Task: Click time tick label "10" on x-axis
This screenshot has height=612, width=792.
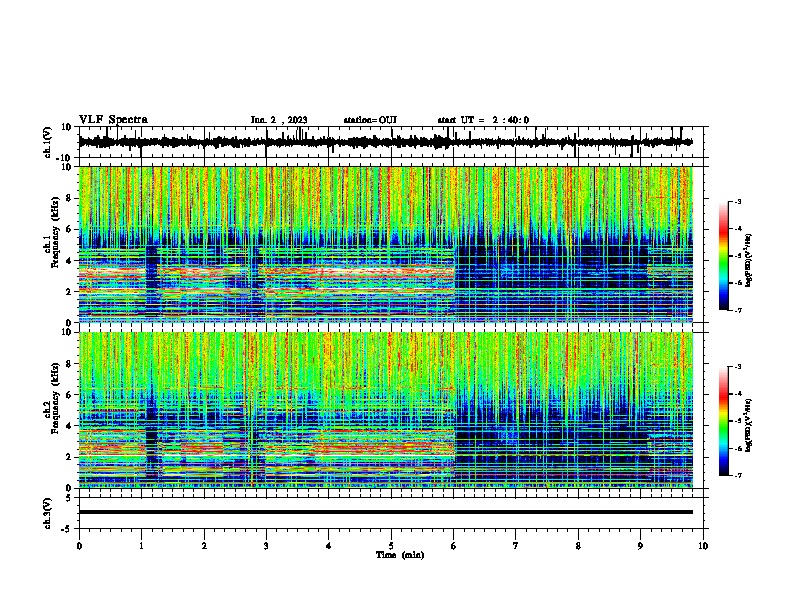Action: pos(703,546)
